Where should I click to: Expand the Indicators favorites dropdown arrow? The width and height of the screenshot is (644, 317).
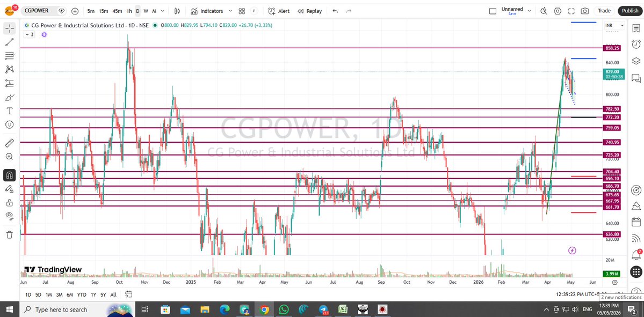pos(230,11)
